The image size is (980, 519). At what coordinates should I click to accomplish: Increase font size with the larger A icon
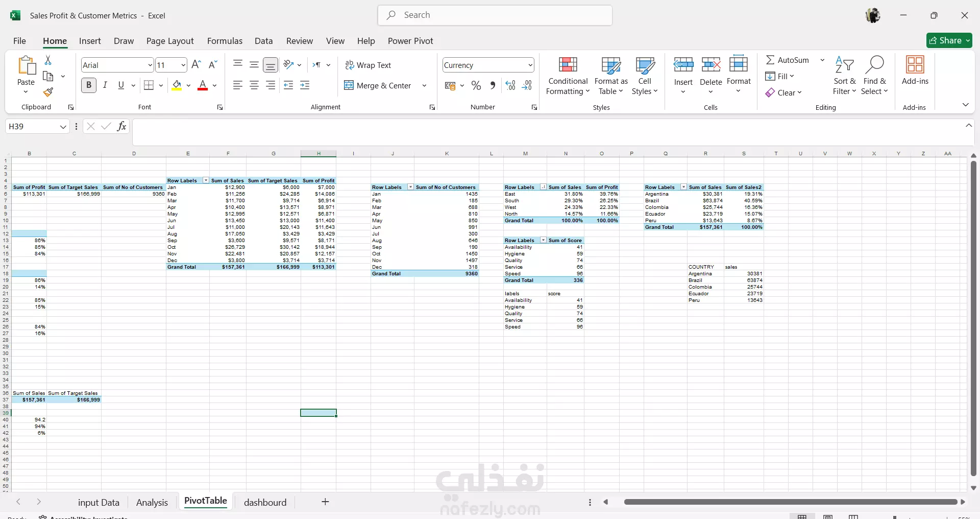click(196, 65)
